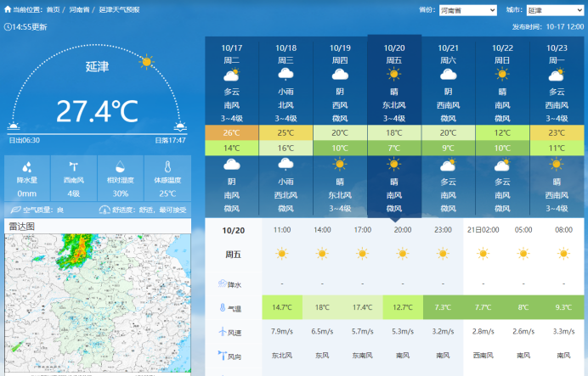Click the precipitation raindrop icon
The image size is (588, 376).
(x=27, y=167)
